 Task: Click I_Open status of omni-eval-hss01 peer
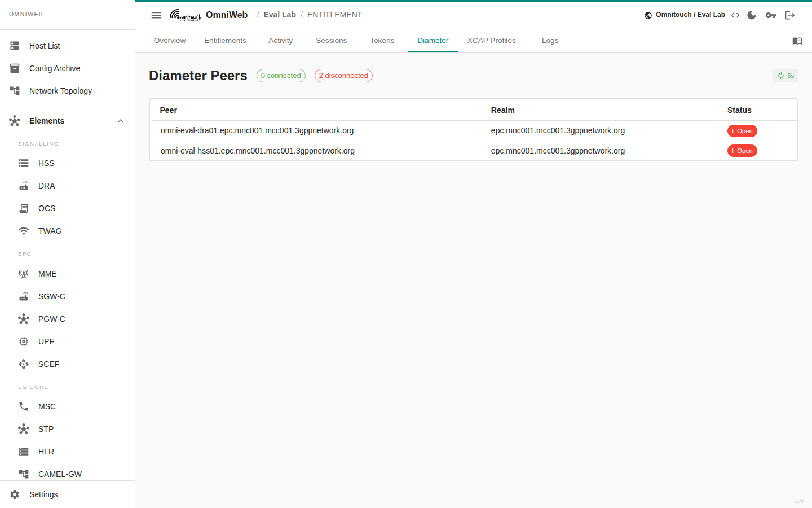(x=742, y=151)
